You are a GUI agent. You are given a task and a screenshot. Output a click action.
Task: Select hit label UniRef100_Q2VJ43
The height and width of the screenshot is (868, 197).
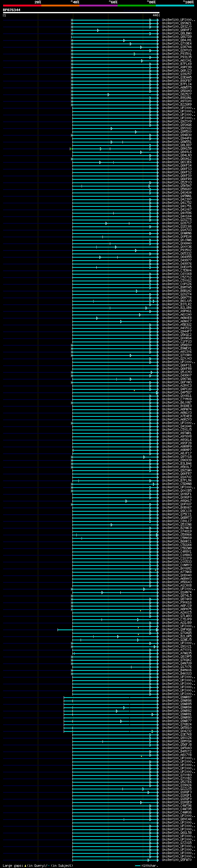coord(176,358)
